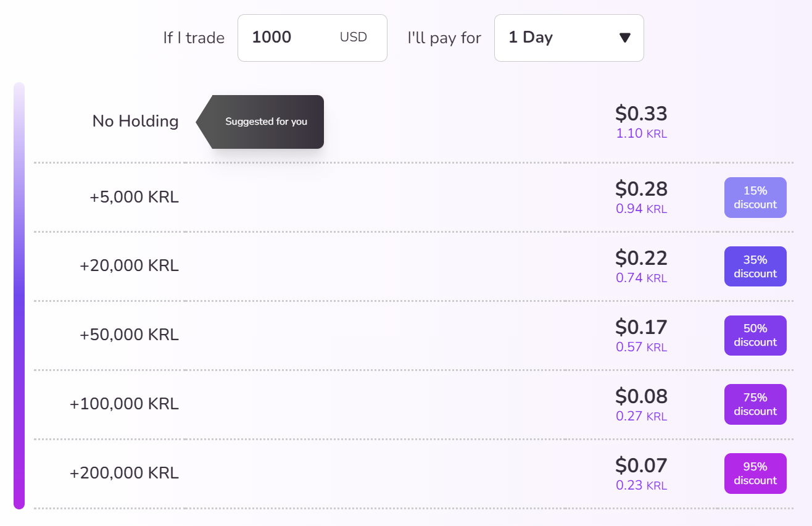This screenshot has width=812, height=526.
Task: Click the 15% discount badge
Action: pyautogui.click(x=755, y=198)
